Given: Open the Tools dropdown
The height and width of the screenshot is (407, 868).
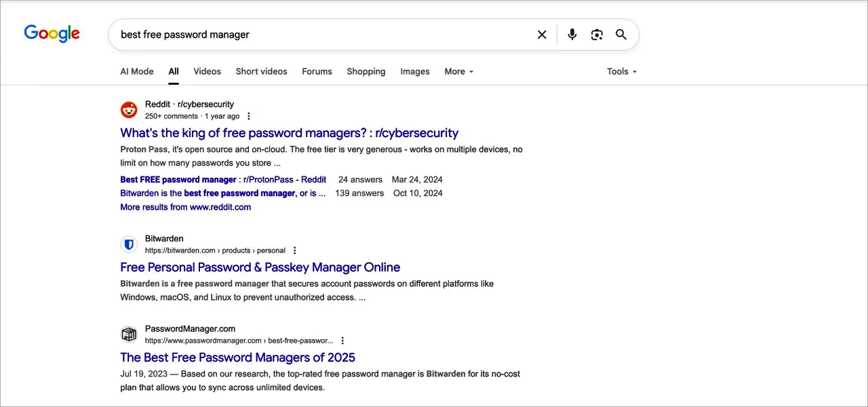Looking at the screenshot, I should (x=621, y=71).
